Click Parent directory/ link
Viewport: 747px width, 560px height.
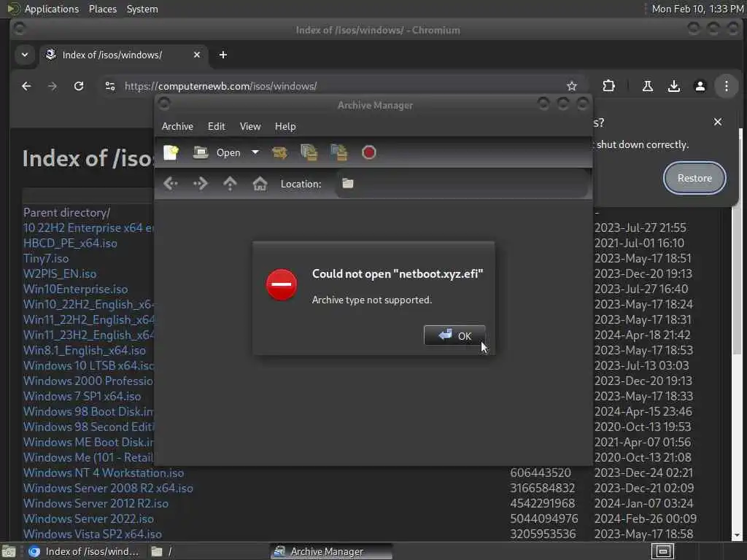click(66, 212)
